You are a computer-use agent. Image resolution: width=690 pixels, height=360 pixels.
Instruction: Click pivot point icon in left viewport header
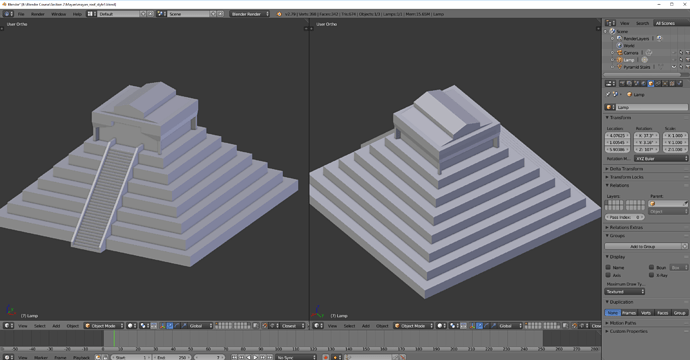(x=144, y=326)
